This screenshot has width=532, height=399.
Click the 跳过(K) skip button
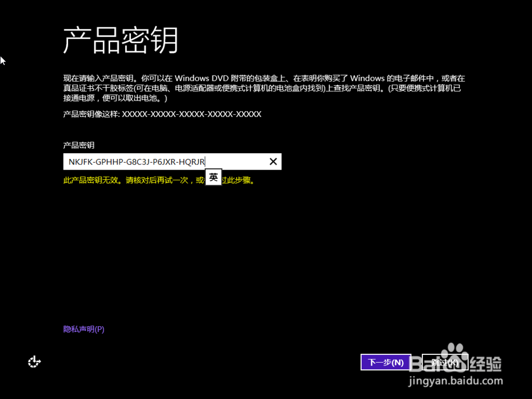[445, 362]
